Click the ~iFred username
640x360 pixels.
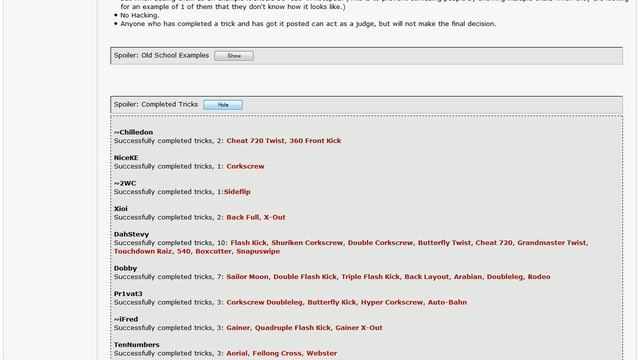[x=126, y=319]
